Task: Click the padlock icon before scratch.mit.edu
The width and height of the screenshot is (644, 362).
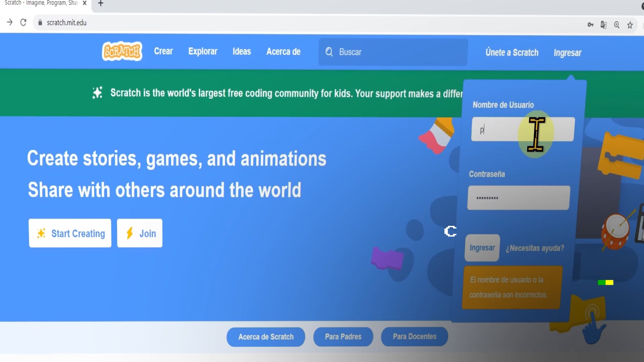Action: coord(40,22)
